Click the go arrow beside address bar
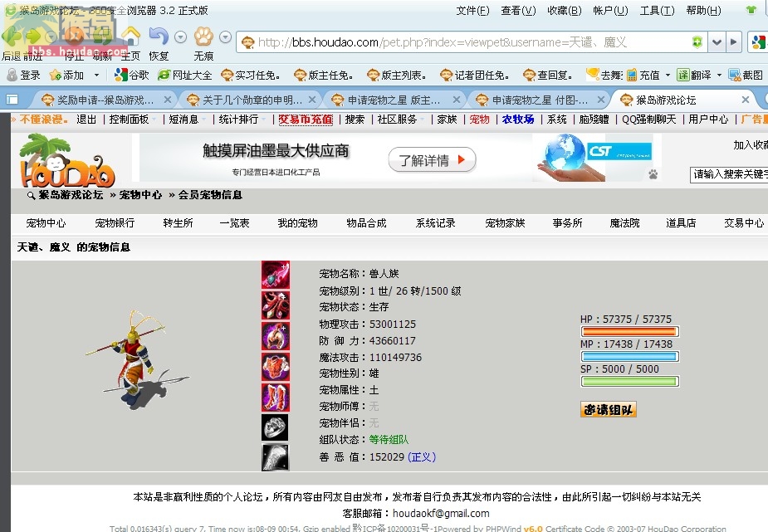Image resolution: width=768 pixels, height=532 pixels. click(733, 42)
